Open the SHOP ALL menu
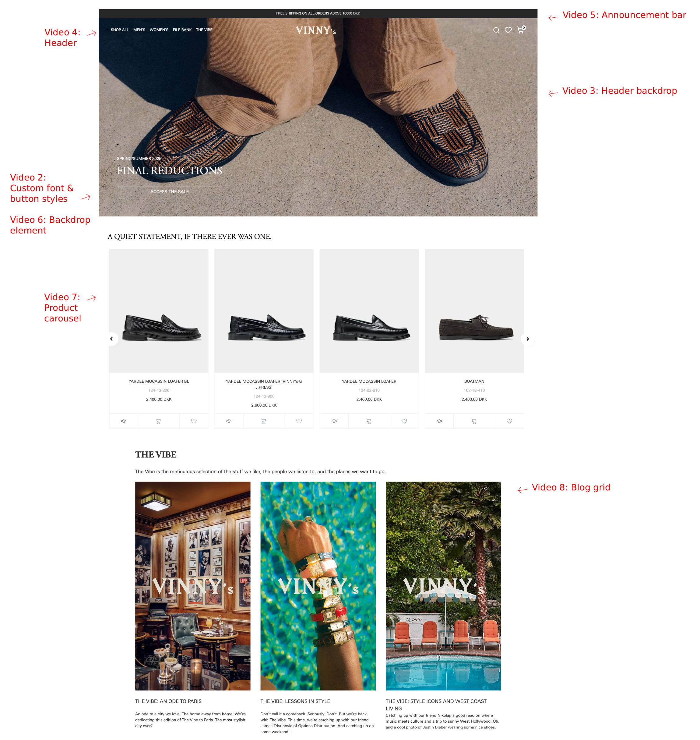This screenshot has width=700, height=740. 119,30
